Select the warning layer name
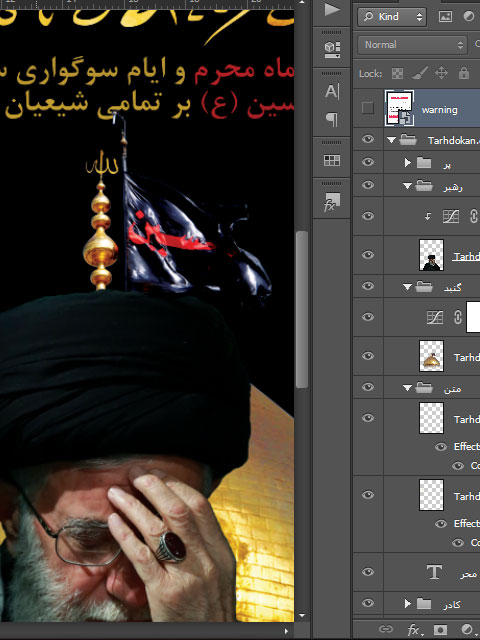Screen dimensions: 480x640 (440, 110)
